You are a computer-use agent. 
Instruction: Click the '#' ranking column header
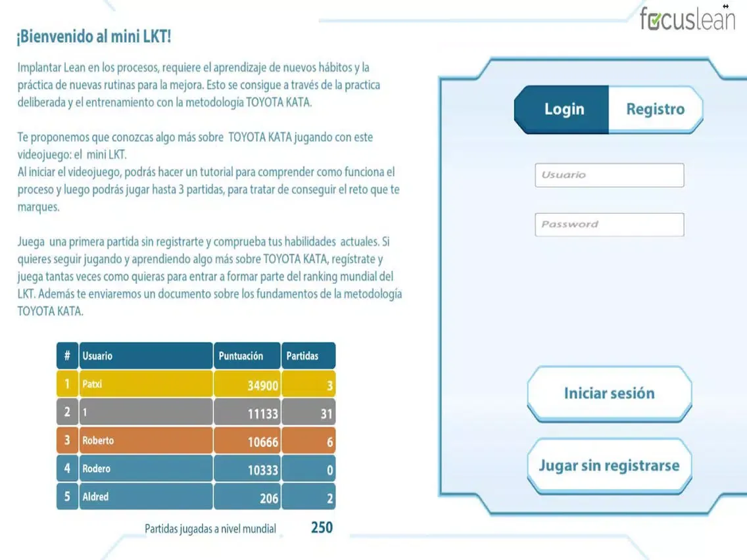click(67, 356)
